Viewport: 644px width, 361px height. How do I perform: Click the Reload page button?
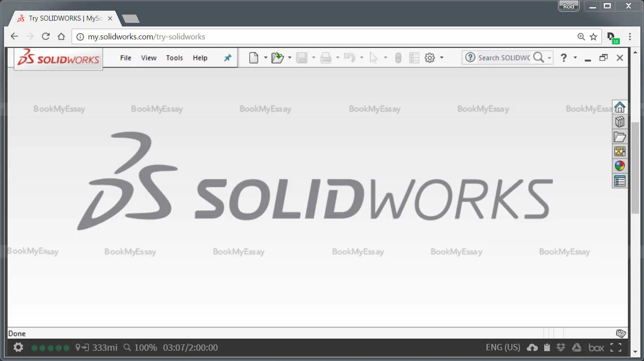pos(46,37)
